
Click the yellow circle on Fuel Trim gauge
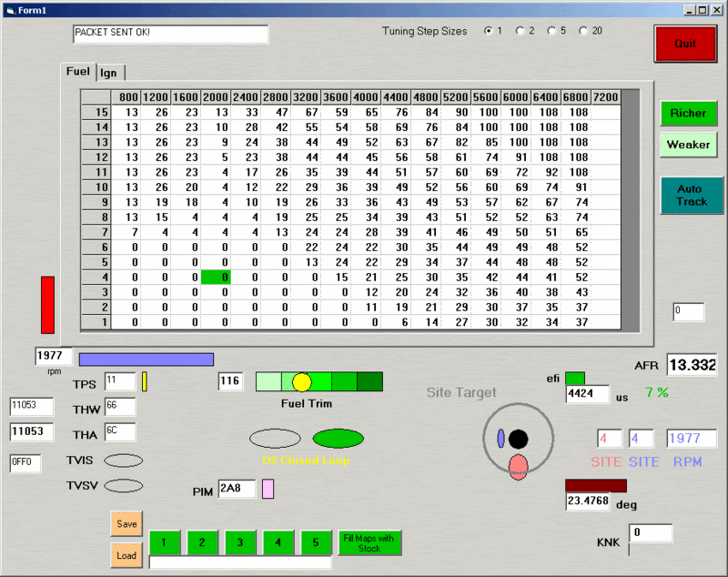point(302,382)
